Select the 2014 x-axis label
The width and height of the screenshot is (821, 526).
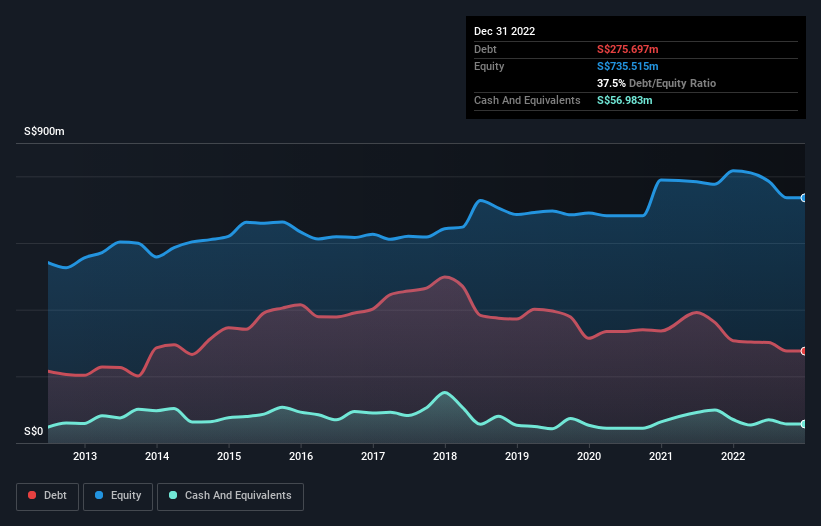157,456
